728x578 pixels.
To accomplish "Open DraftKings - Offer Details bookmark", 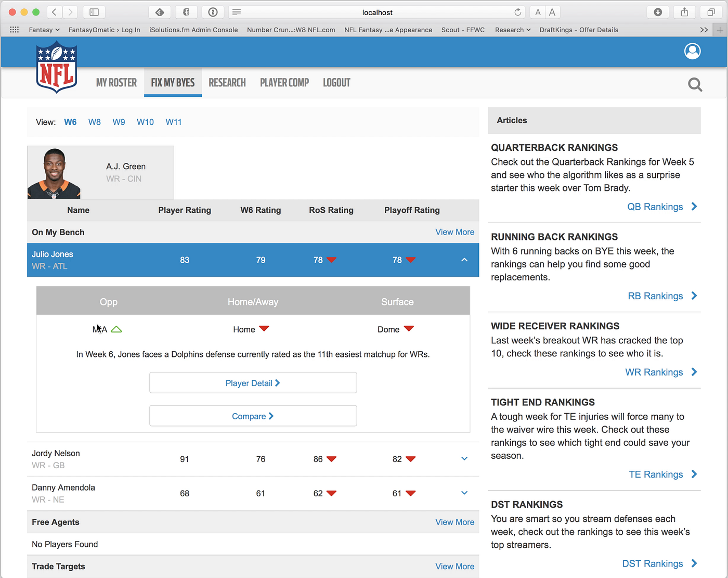I will tap(579, 30).
